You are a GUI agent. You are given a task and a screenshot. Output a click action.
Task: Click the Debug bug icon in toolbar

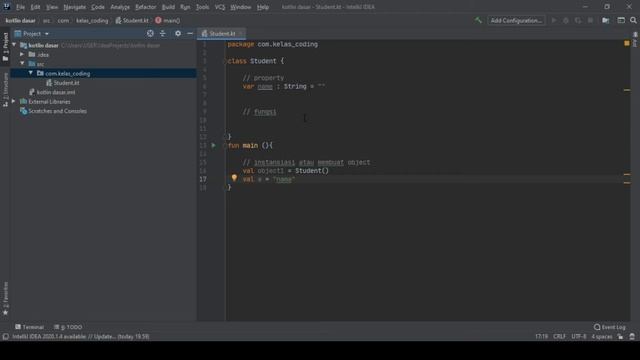click(566, 20)
